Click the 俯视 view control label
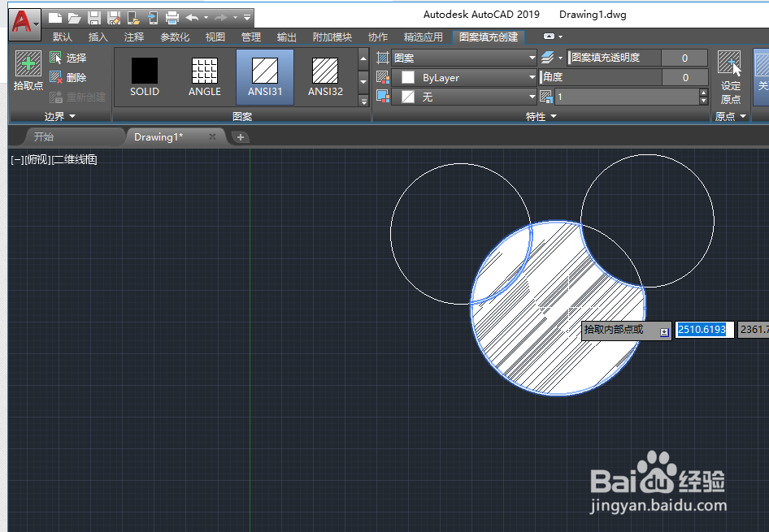This screenshot has width=769, height=532. (37, 160)
